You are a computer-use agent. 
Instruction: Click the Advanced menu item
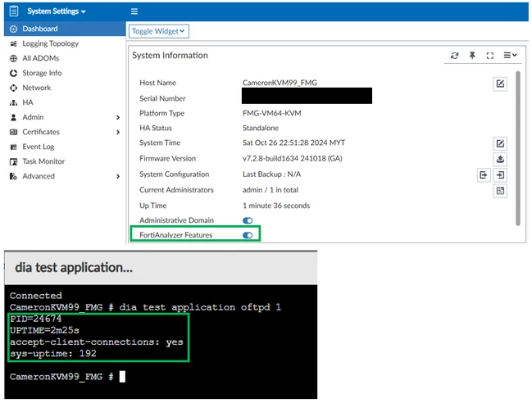(x=65, y=176)
